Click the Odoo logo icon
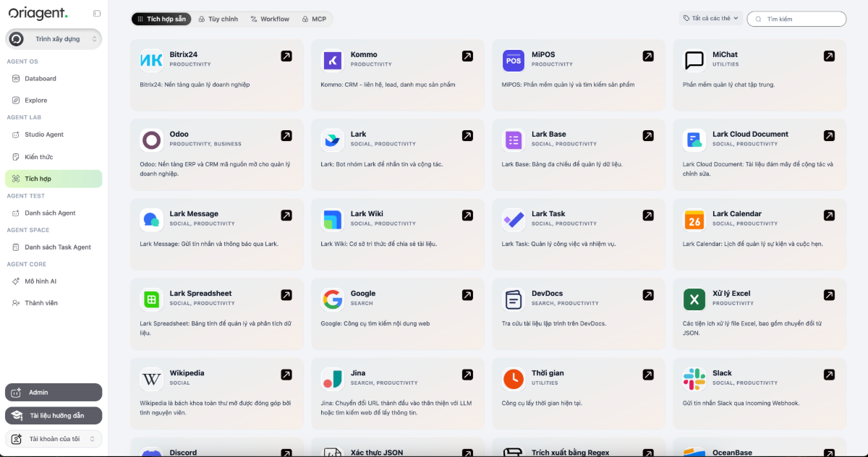868x457 pixels. pyautogui.click(x=151, y=140)
